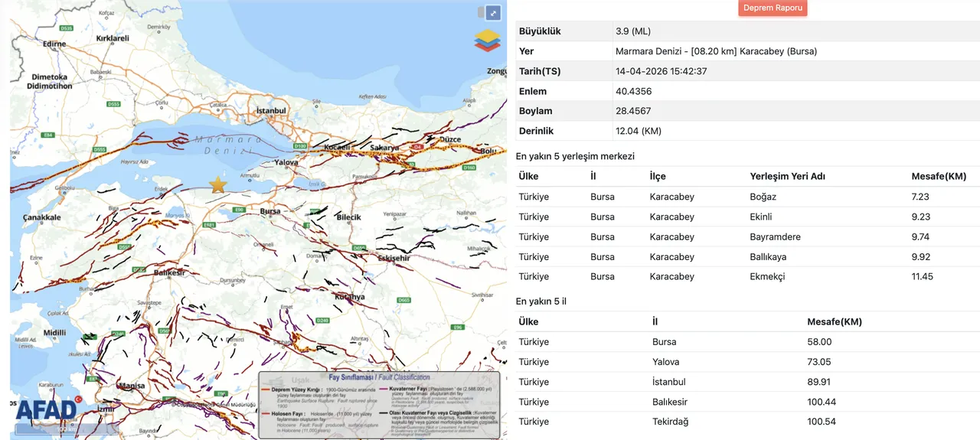980x440 pixels.
Task: Select the 11.45 distance value
Action: (x=923, y=276)
